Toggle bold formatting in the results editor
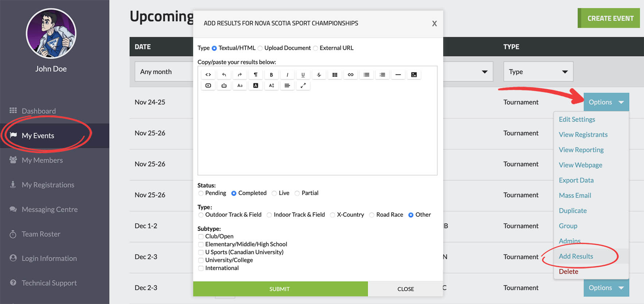The height and width of the screenshot is (304, 644). [271, 75]
